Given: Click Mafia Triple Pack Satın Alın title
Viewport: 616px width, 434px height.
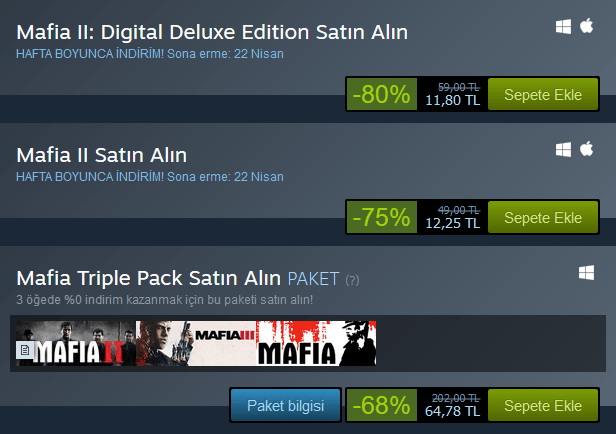Looking at the screenshot, I should 148,278.
